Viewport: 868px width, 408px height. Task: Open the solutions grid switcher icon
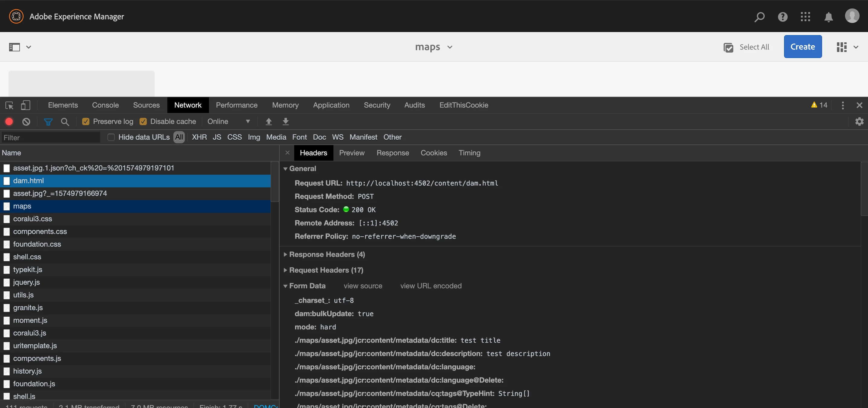[x=805, y=17]
